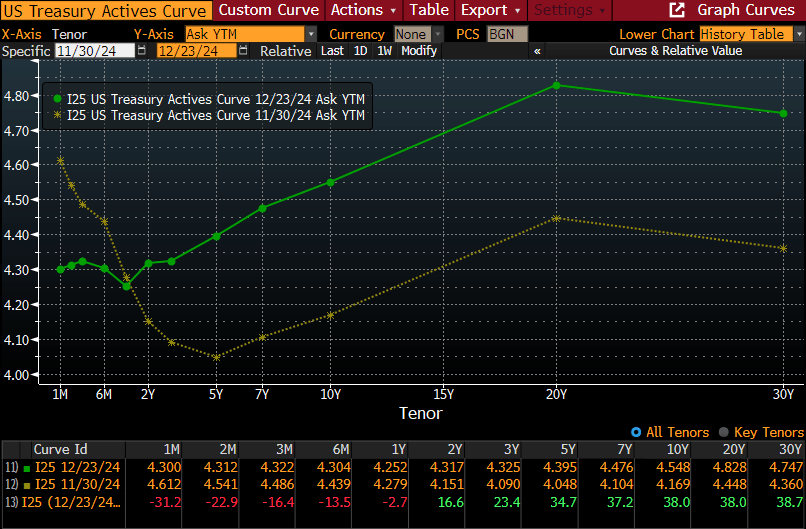806x529 pixels.
Task: Open the Actions menu
Action: coord(363,10)
